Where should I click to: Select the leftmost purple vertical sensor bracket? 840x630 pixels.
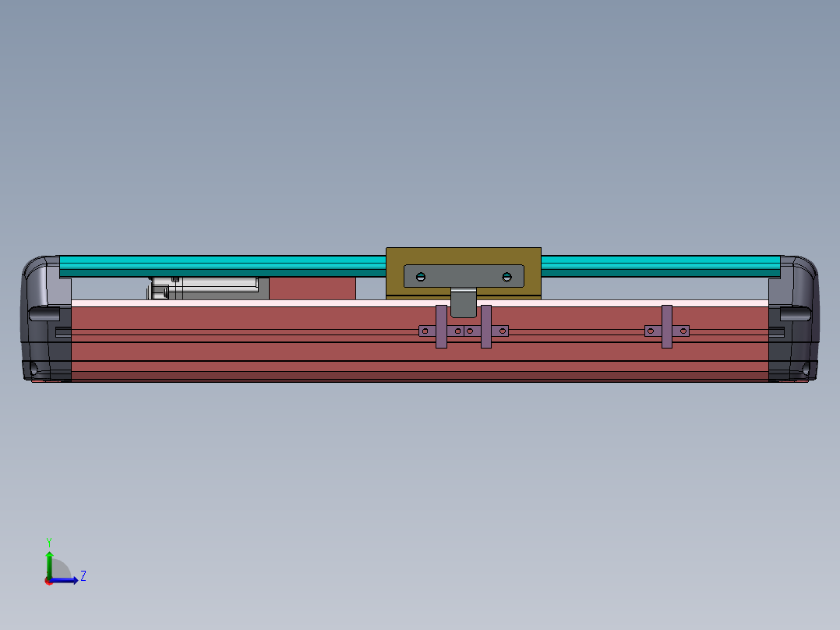441,327
